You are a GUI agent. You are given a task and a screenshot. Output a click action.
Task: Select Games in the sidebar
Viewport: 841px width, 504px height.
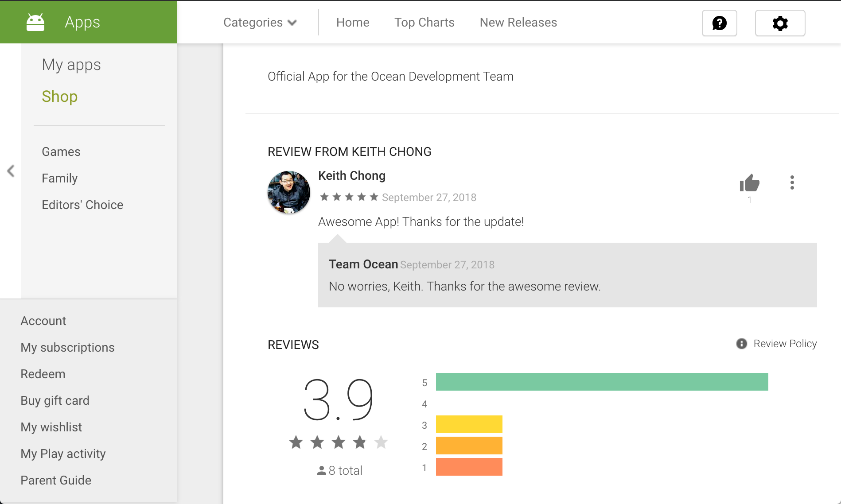pyautogui.click(x=61, y=152)
